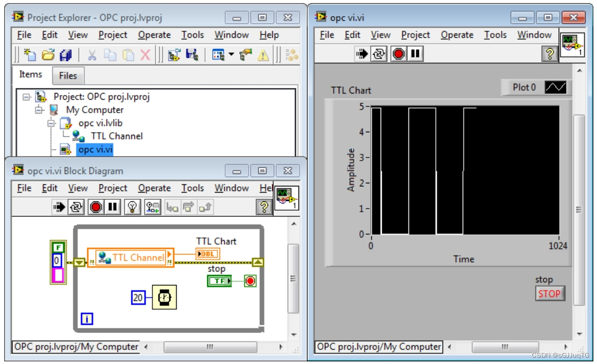Click Wait (ms) timer node in diagram

(x=164, y=297)
